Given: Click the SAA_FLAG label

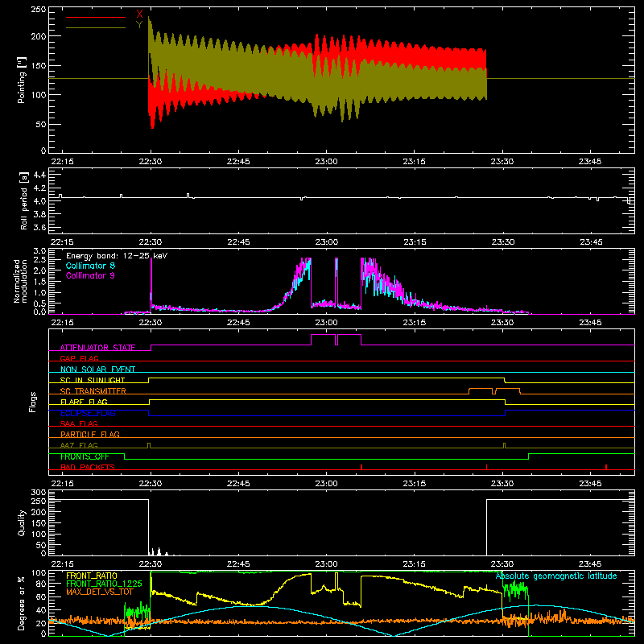Looking at the screenshot, I should pyautogui.click(x=79, y=423).
